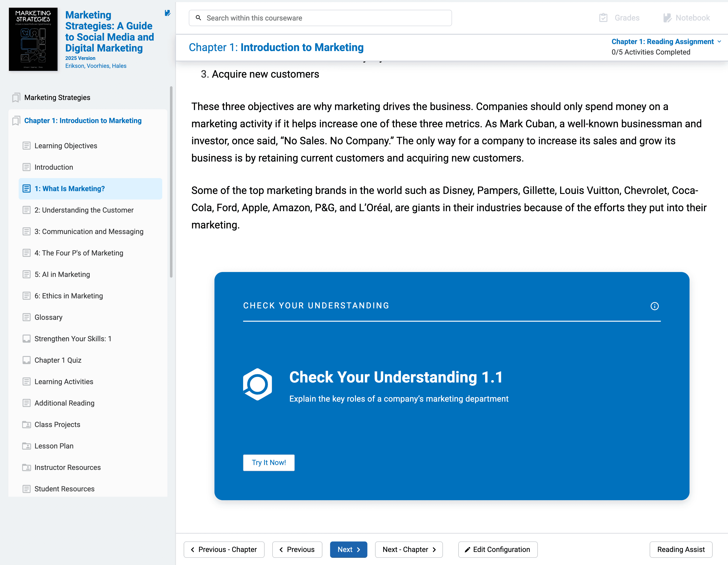728x565 pixels.
Task: Open the Notebook icon in header
Action: (x=667, y=18)
